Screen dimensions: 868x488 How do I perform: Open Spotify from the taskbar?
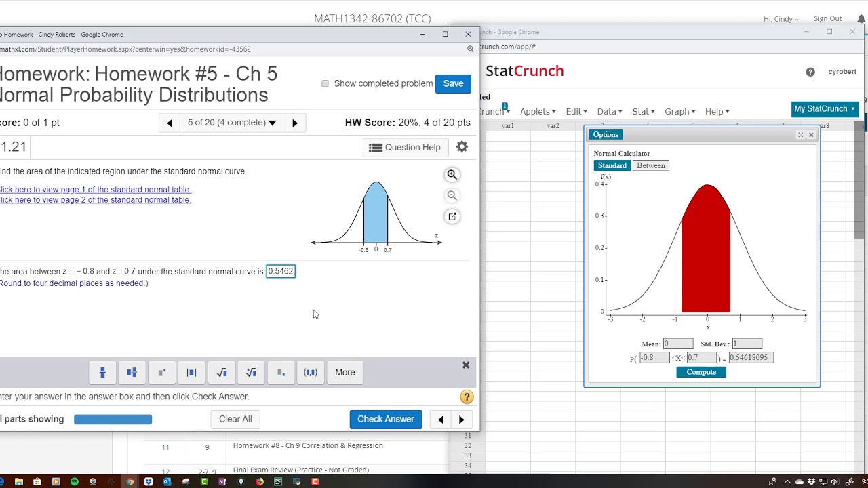coord(75,481)
